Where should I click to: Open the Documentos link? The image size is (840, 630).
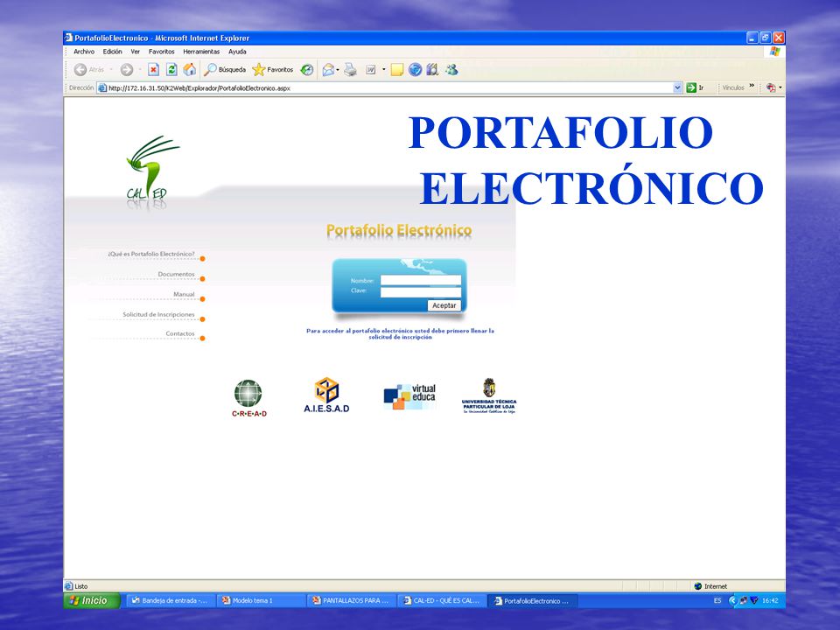coord(176,274)
